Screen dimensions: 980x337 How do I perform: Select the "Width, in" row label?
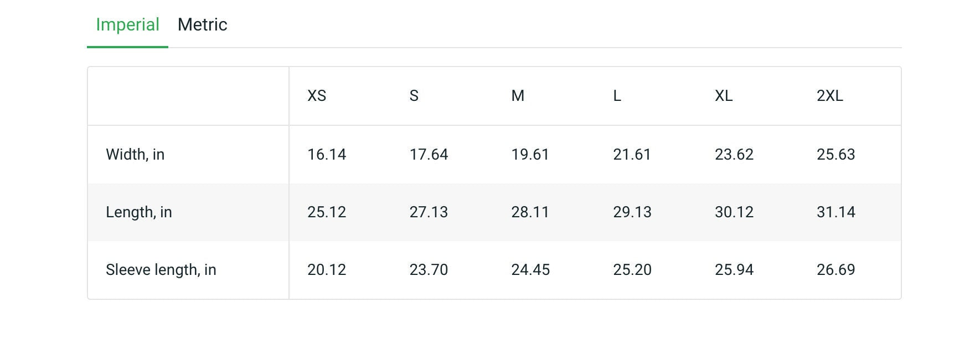(x=135, y=155)
